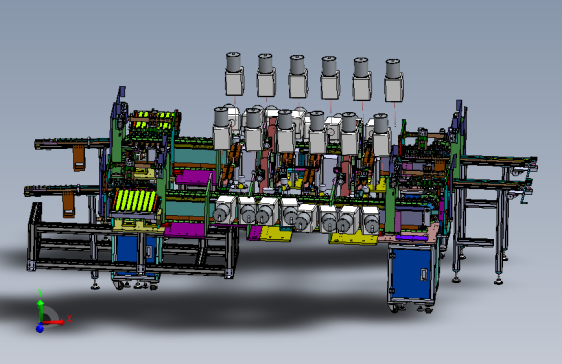
Task: Select the large blue cabinet door at lower right
Action: pyautogui.click(x=412, y=274)
